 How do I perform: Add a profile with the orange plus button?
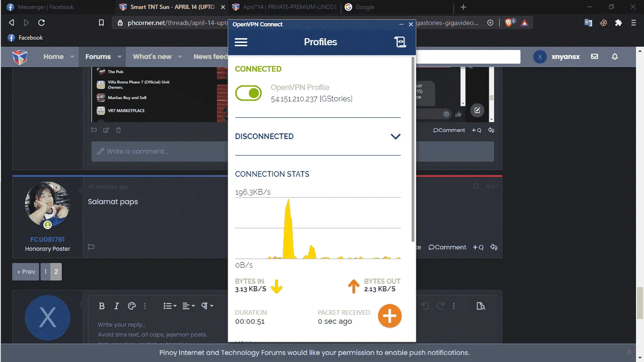pos(389,316)
